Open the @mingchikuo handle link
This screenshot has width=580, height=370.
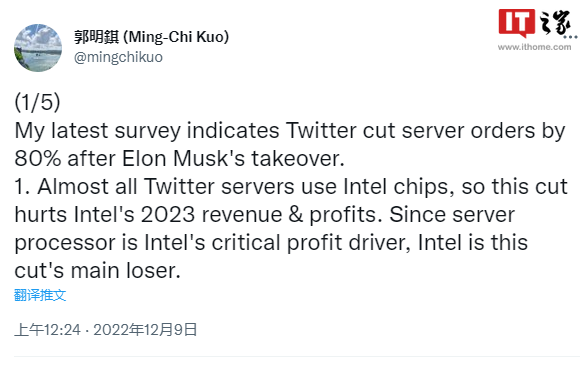click(x=118, y=57)
